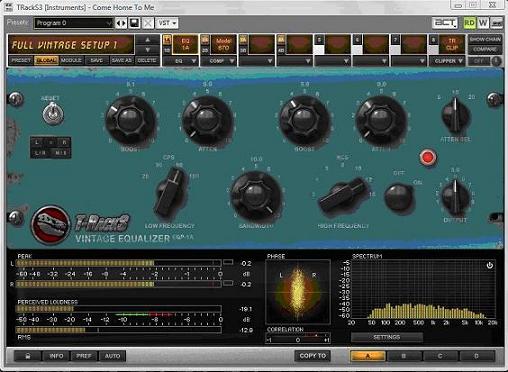This screenshot has width=508, height=372.
Task: Click the low frequency BOOST knob
Action: [130, 119]
